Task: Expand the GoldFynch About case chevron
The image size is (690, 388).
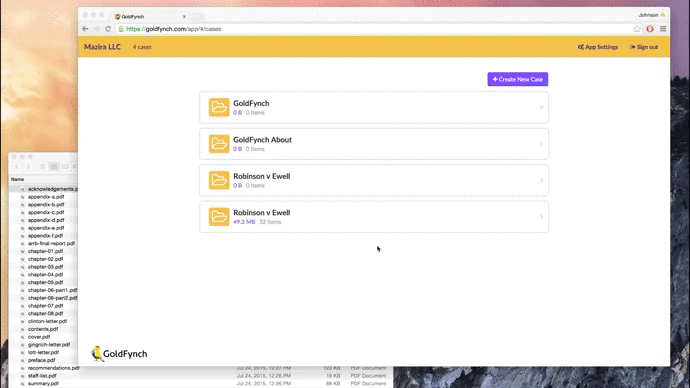Action: tap(541, 144)
